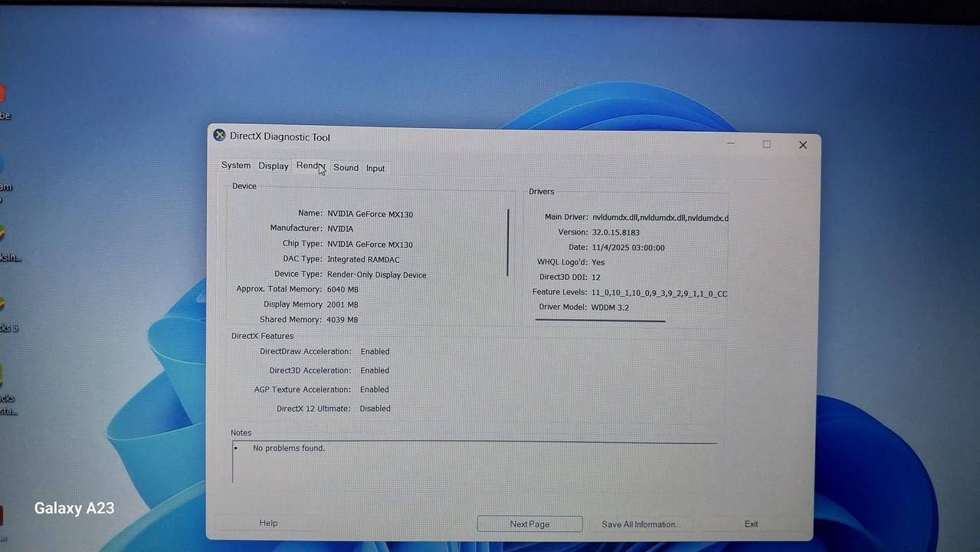Viewport: 980px width, 552px height.
Task: Click the Help button
Action: [268, 523]
